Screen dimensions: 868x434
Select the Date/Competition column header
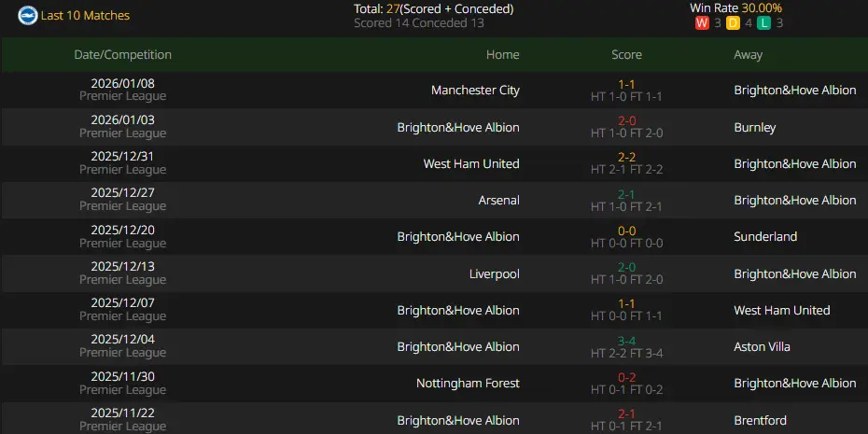123,55
